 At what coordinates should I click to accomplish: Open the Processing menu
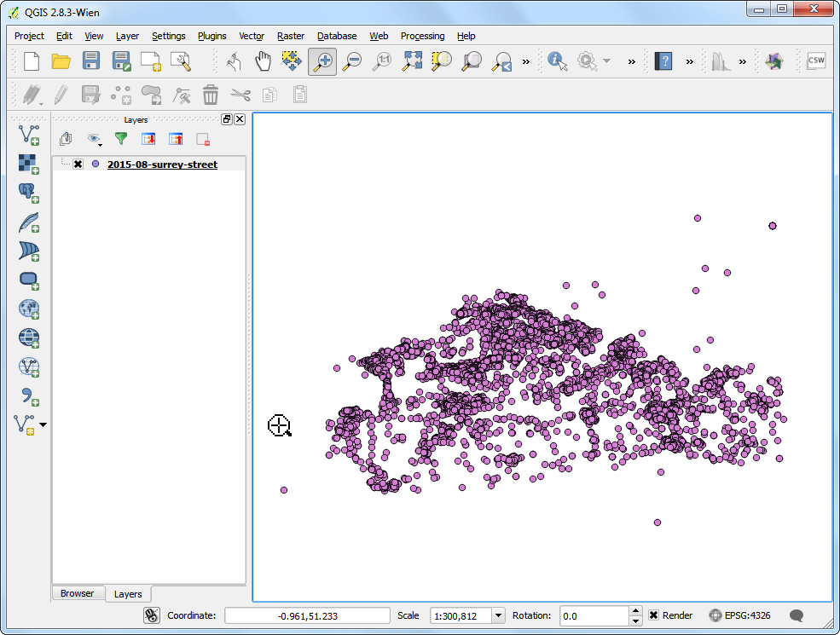(x=422, y=36)
